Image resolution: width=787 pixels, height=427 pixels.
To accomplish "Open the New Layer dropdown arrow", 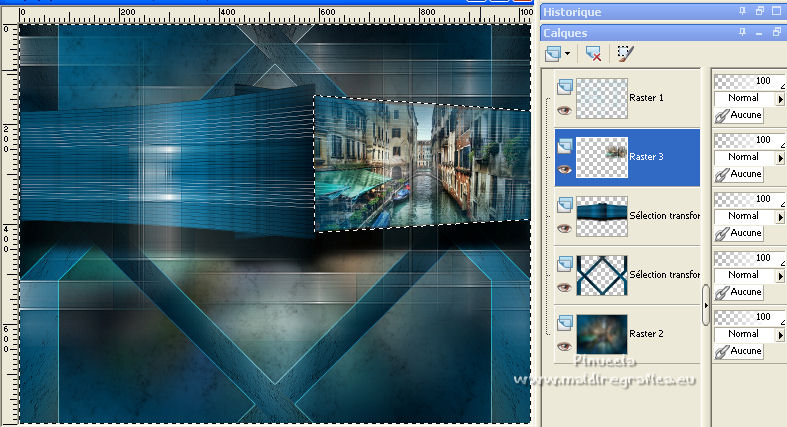I will (567, 53).
